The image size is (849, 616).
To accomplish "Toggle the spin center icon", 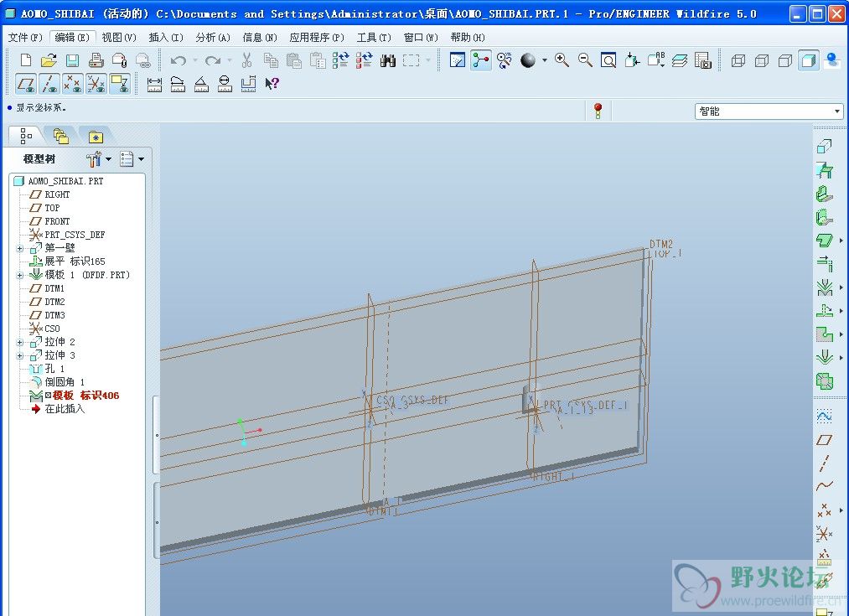I will pyautogui.click(x=481, y=60).
